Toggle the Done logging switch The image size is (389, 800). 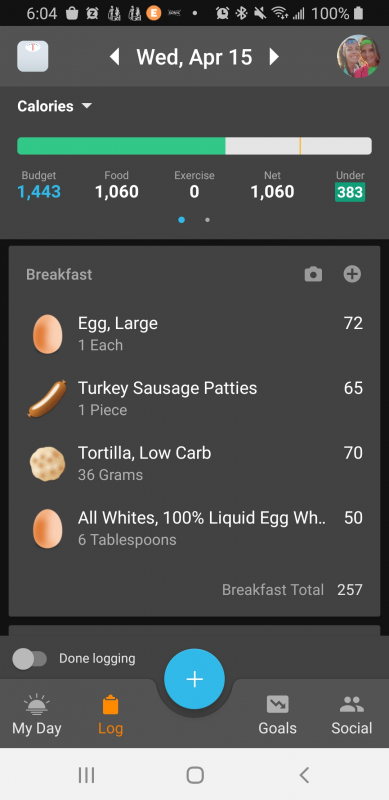(30, 659)
